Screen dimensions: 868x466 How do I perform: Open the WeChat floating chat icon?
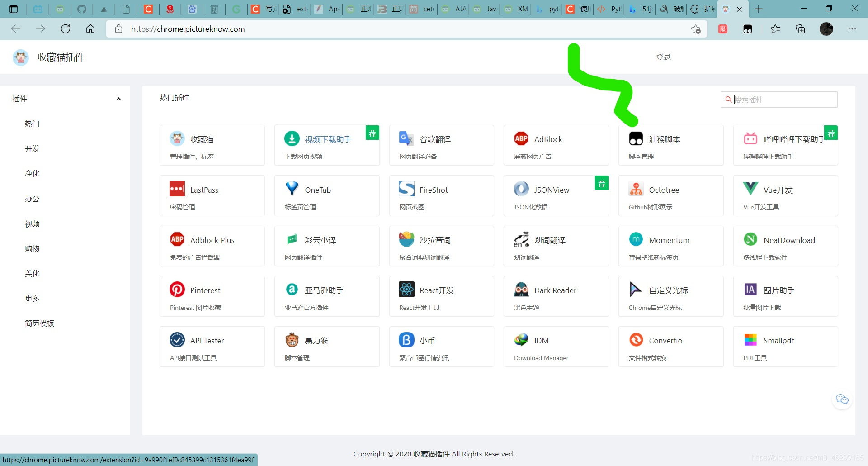(842, 399)
